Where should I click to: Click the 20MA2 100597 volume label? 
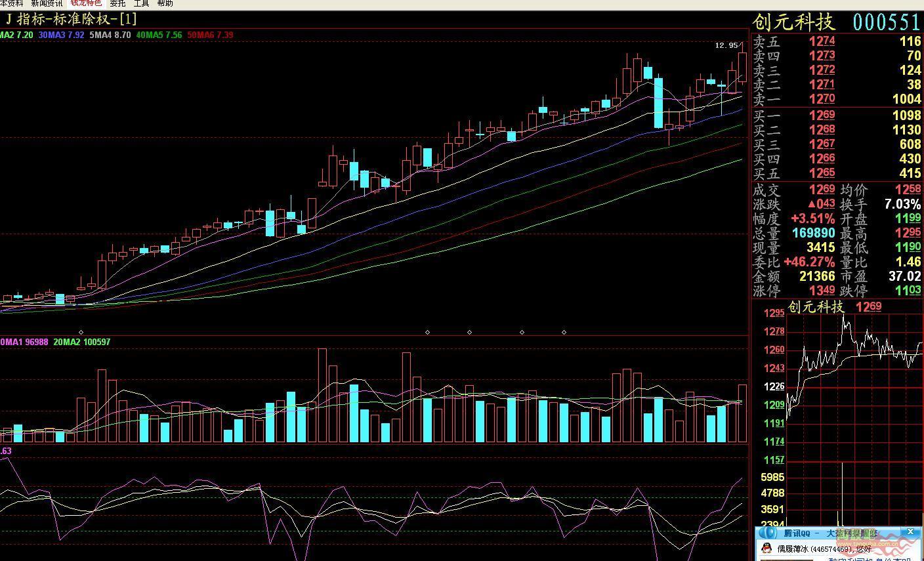coord(82,342)
